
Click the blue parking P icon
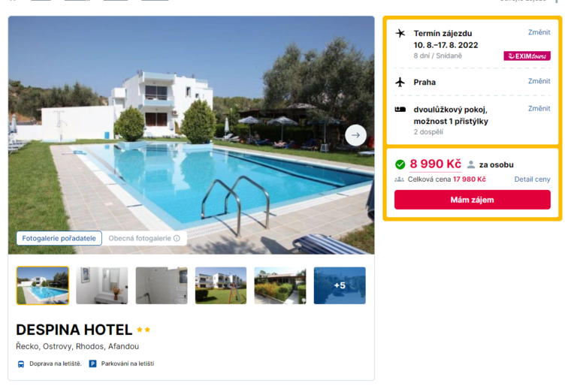click(x=92, y=363)
